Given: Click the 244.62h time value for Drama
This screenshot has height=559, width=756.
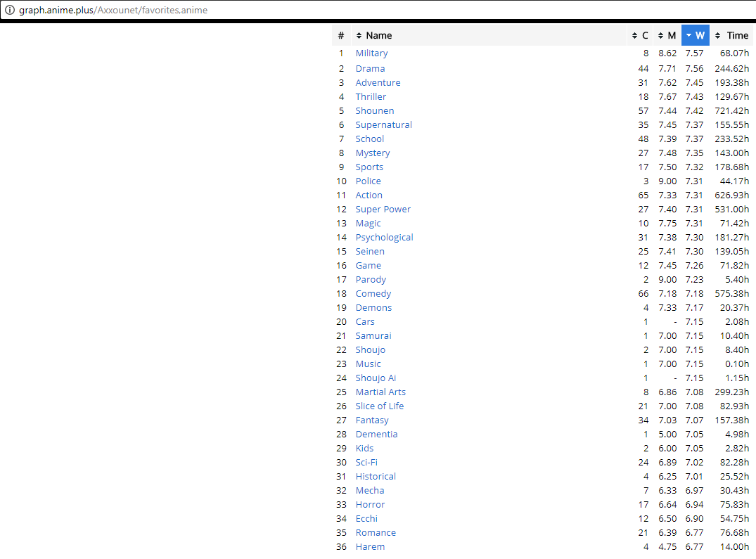Looking at the screenshot, I should tap(731, 68).
